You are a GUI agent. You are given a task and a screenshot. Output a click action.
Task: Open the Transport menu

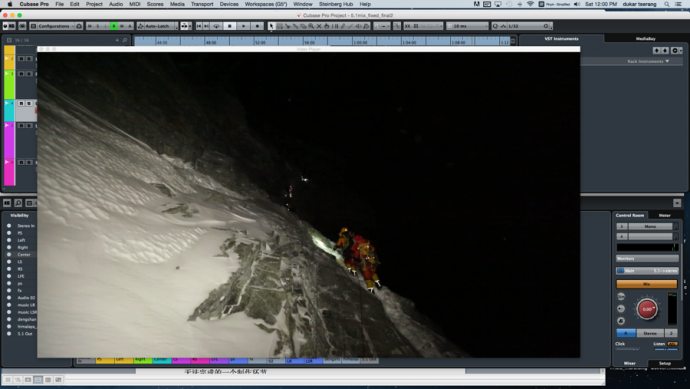(x=202, y=4)
